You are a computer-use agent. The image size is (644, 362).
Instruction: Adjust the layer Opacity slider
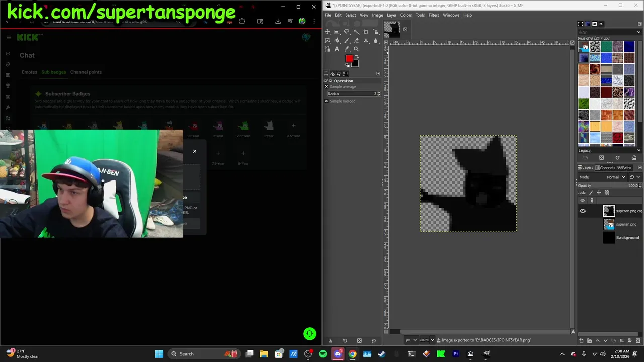pyautogui.click(x=610, y=185)
